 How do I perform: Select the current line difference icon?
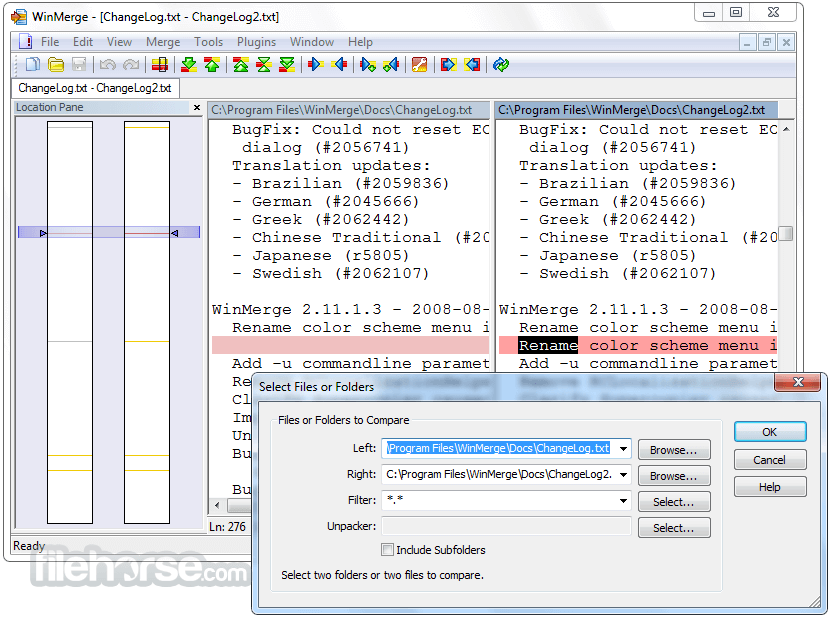160,65
